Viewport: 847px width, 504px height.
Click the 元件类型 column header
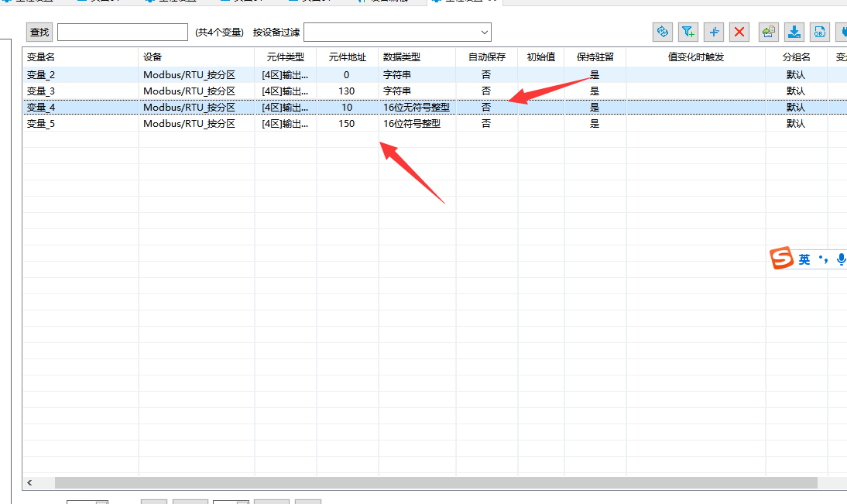tap(285, 57)
